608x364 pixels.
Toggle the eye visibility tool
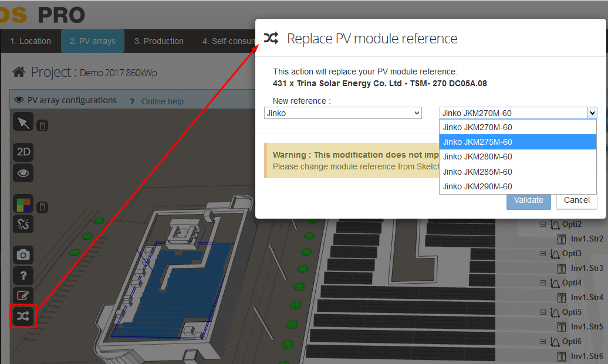click(x=23, y=173)
